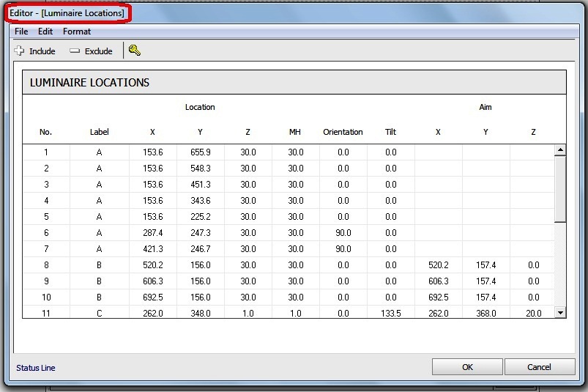Select Y value 655.9 in row 1
The height and width of the screenshot is (392, 588).
(x=200, y=152)
